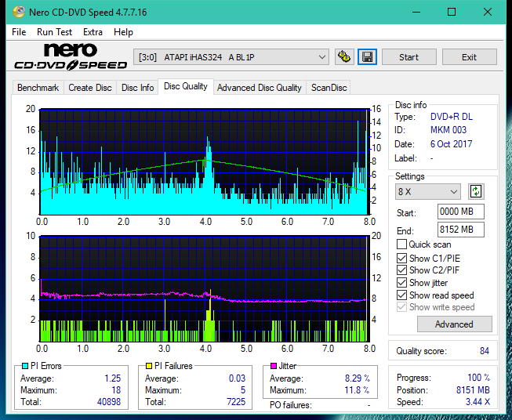
Task: Click the disc ID MKM 003
Action: click(x=448, y=130)
